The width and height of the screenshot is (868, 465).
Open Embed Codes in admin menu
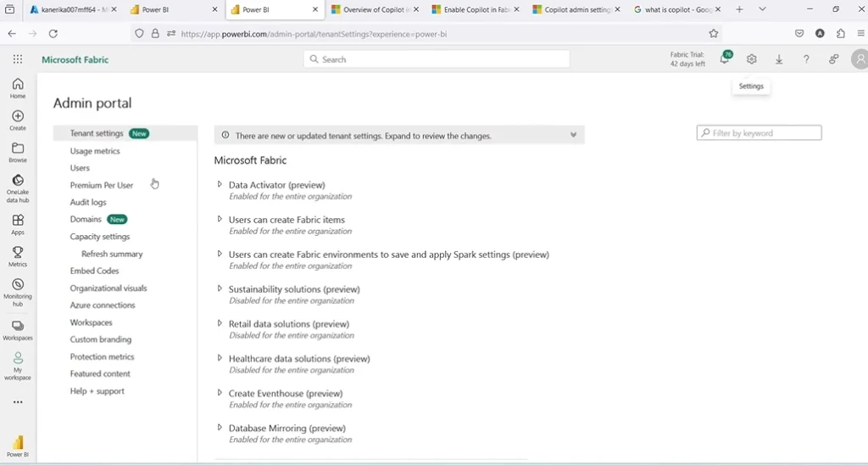[94, 271]
